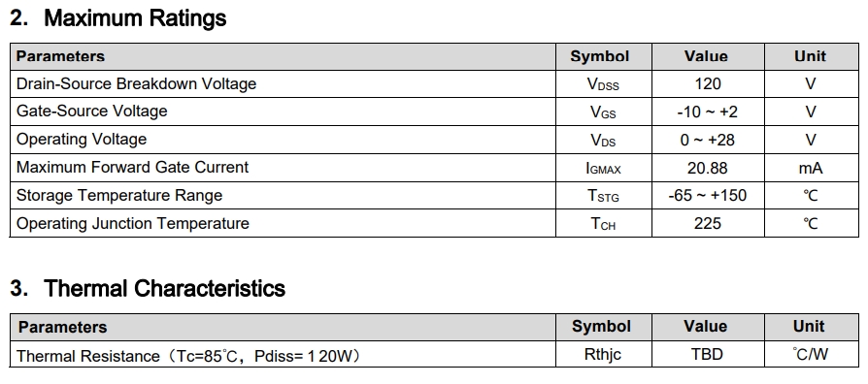This screenshot has width=868, height=384.
Task: Click the mA unit cell
Action: click(811, 168)
